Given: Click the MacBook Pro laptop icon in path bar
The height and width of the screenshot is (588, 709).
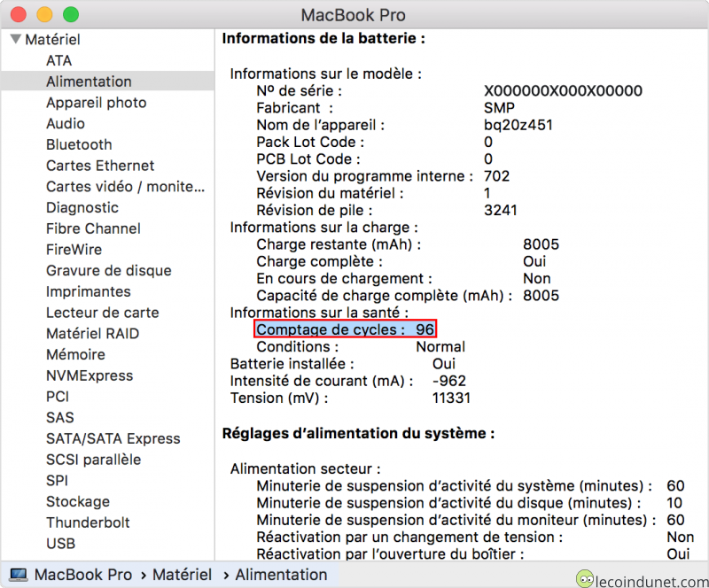Looking at the screenshot, I should 19,575.
